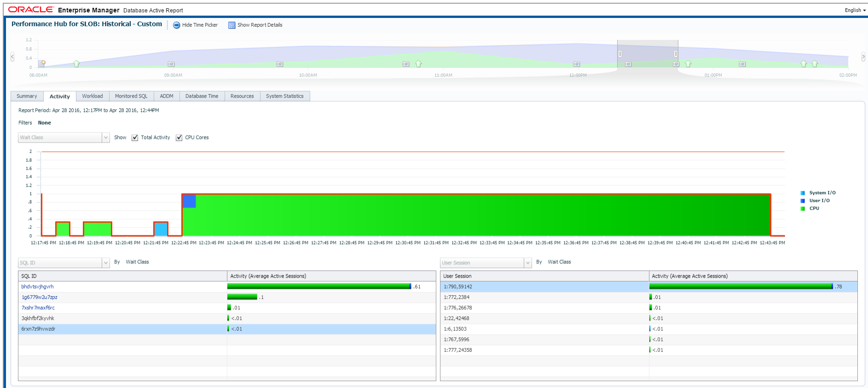Click the left handle of time range slider
868x388 pixels.
pyautogui.click(x=620, y=54)
